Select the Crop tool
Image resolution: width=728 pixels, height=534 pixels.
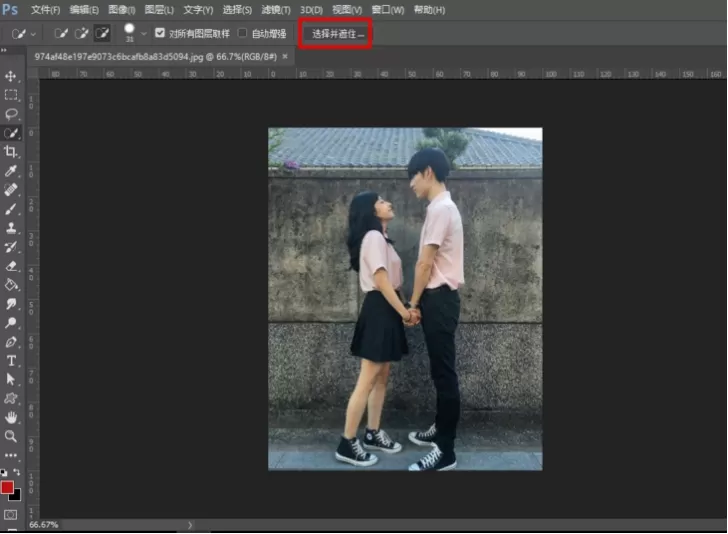[x=11, y=152]
